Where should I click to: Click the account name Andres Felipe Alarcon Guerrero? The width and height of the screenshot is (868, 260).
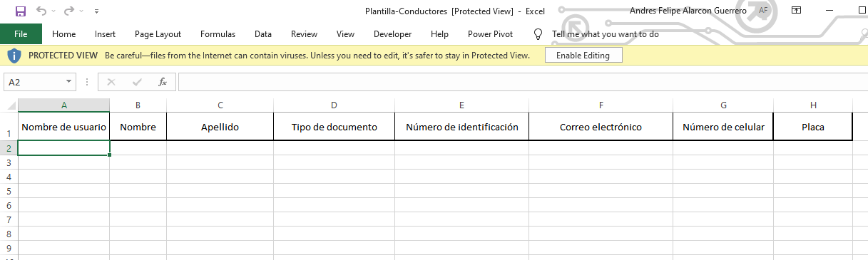(688, 11)
